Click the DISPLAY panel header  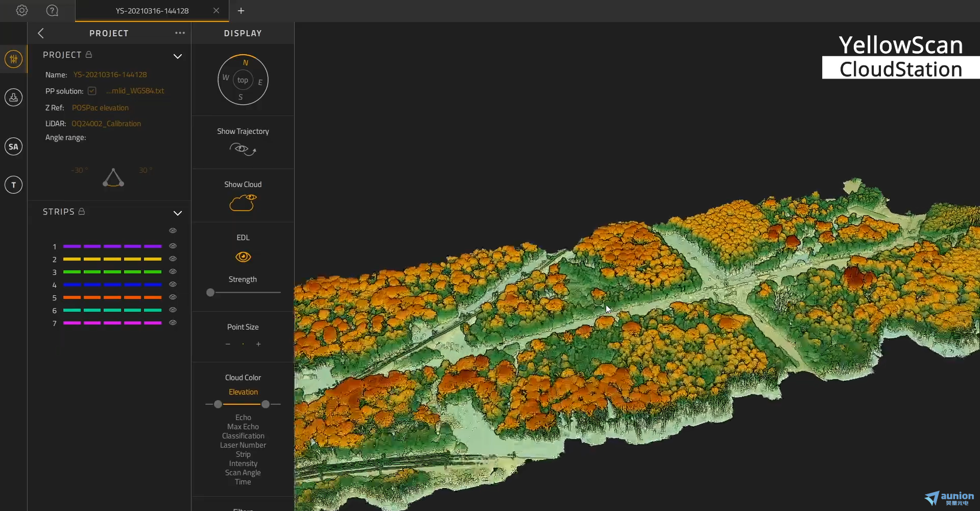[243, 33]
